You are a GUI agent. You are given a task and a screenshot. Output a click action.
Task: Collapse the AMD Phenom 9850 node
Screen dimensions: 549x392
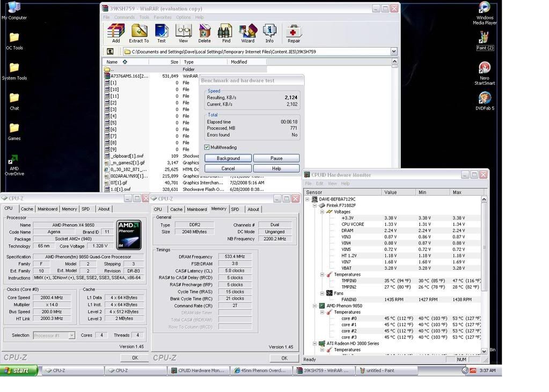point(315,306)
